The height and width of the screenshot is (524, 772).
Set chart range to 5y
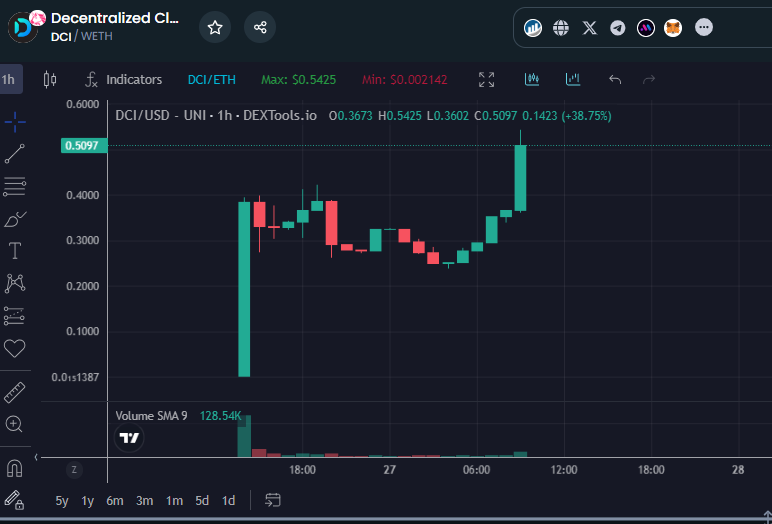click(x=62, y=501)
